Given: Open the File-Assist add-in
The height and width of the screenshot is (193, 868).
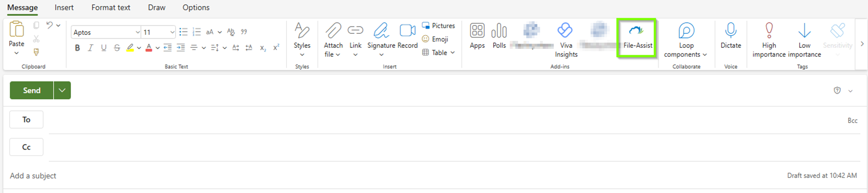Looking at the screenshot, I should click(x=637, y=37).
